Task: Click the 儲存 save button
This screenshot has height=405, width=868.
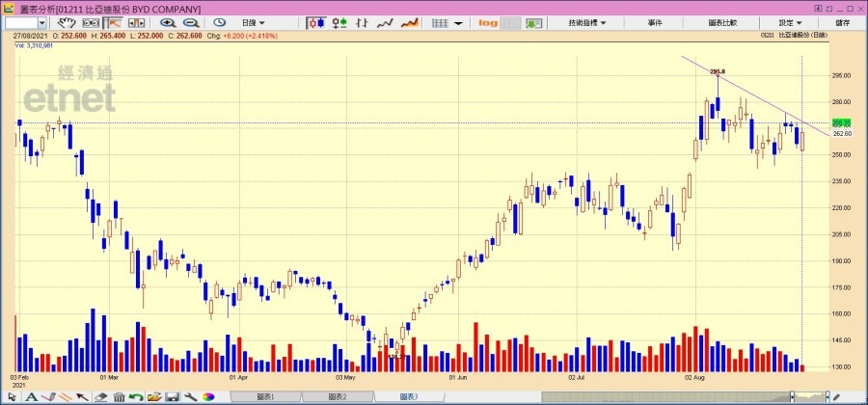Action: tap(841, 22)
